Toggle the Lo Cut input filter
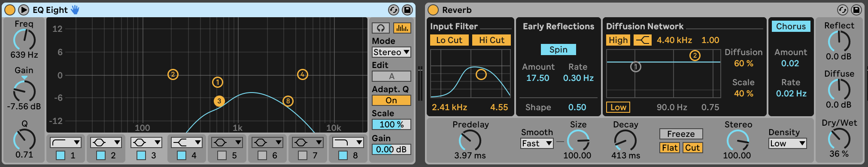 (449, 40)
